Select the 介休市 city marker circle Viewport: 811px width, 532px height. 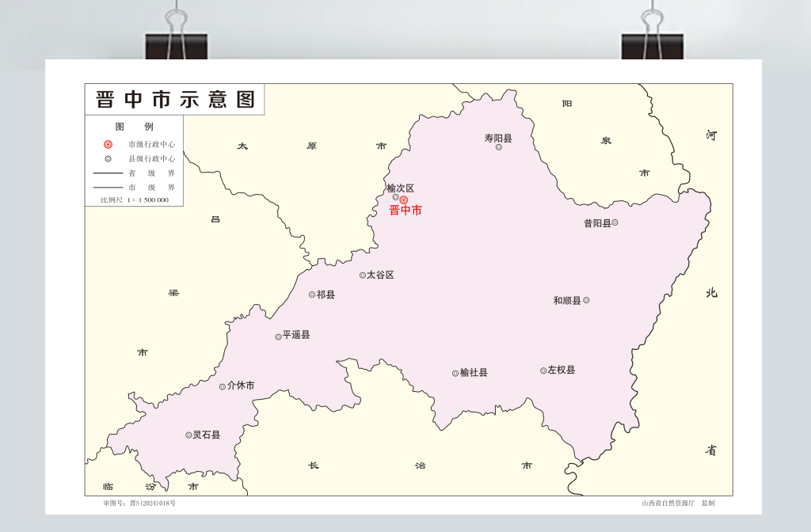click(x=223, y=386)
